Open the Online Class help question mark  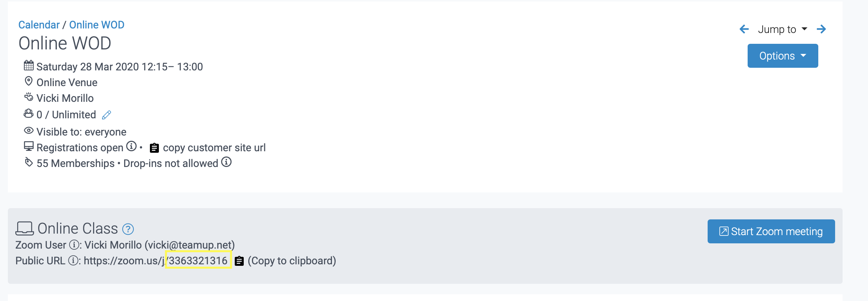coord(128,229)
